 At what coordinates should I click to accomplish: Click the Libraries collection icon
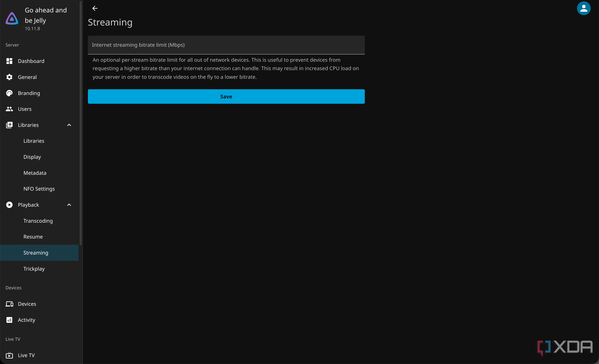pyautogui.click(x=9, y=125)
